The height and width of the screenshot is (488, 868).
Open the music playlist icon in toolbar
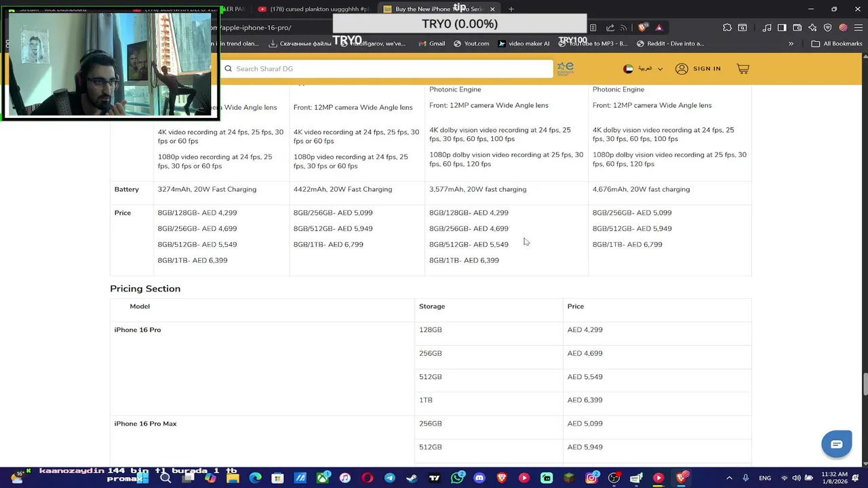click(x=766, y=28)
